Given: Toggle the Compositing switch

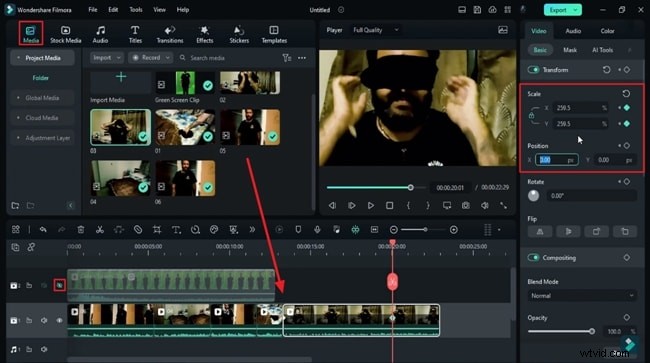Looking at the screenshot, I should (534, 258).
